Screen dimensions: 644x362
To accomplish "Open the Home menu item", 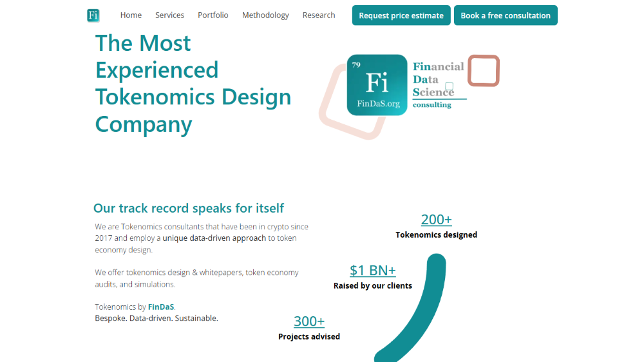I will click(x=131, y=15).
